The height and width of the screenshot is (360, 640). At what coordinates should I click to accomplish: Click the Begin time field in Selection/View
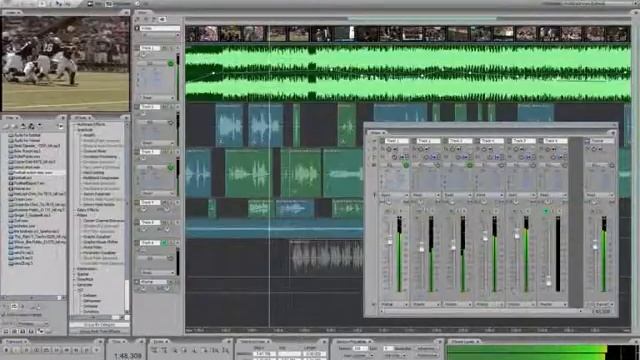[264, 353]
